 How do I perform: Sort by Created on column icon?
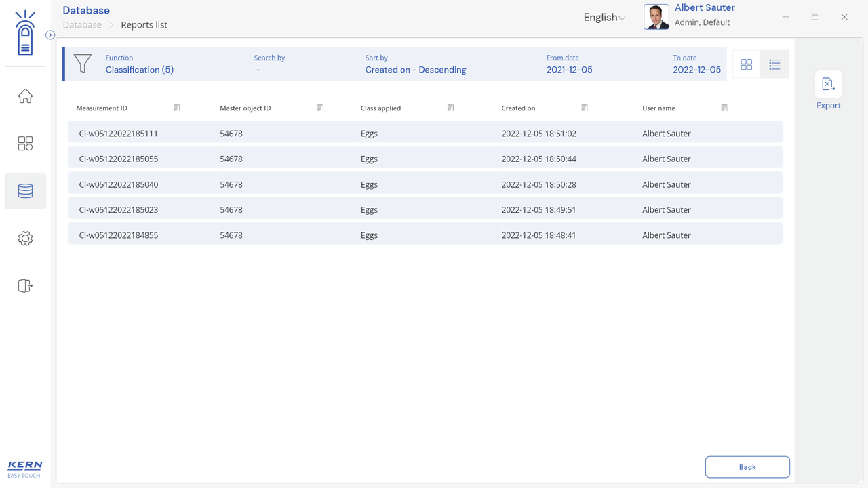(x=585, y=108)
